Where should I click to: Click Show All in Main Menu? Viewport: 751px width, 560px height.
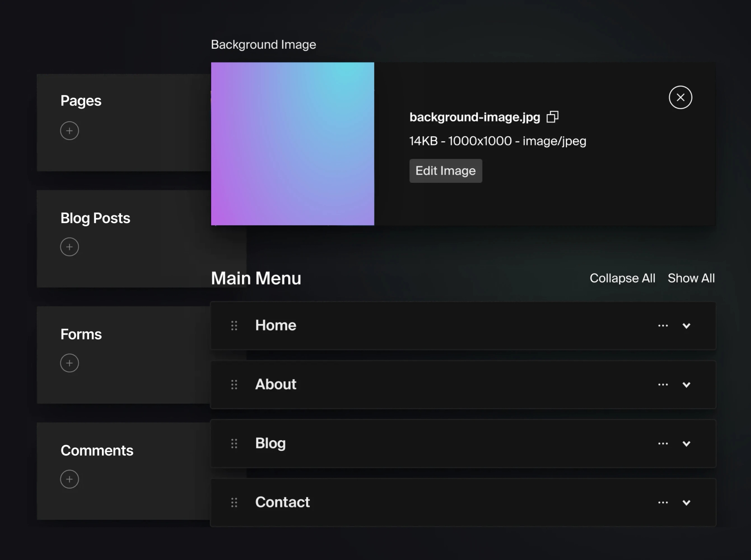click(x=691, y=278)
